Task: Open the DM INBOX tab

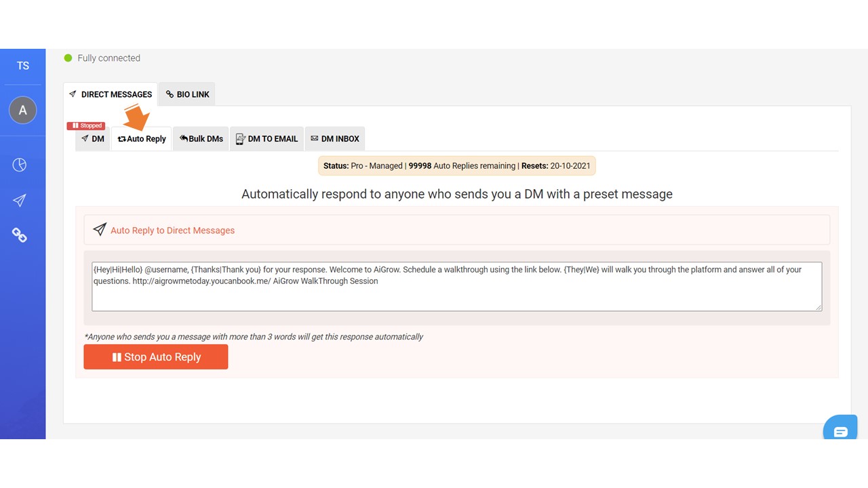Action: pyautogui.click(x=334, y=139)
